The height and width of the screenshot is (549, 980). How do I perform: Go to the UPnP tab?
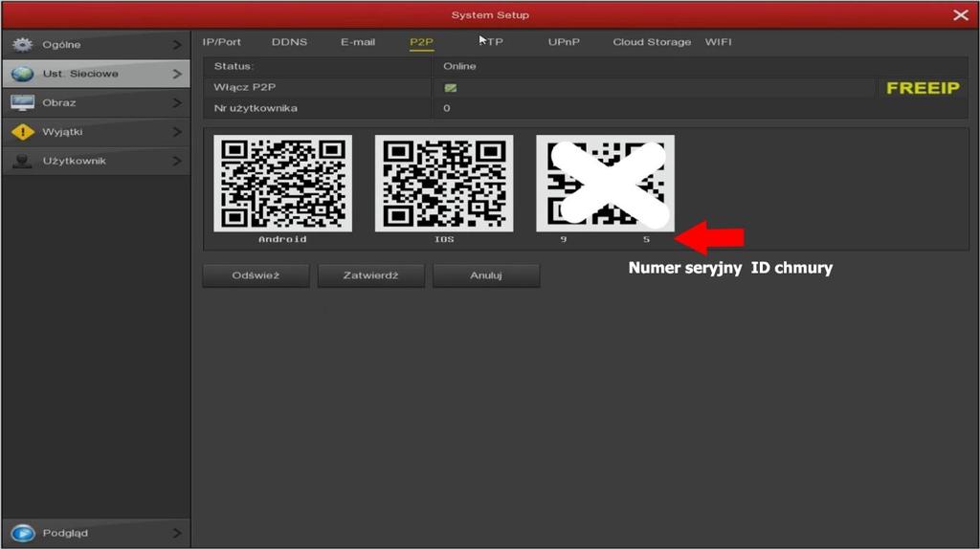564,42
